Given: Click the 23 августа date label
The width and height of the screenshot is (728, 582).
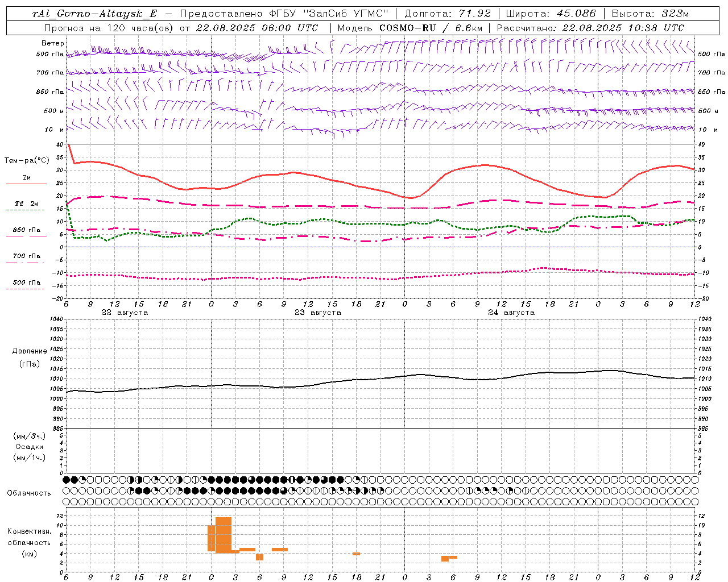Looking at the screenshot, I should (x=318, y=313).
